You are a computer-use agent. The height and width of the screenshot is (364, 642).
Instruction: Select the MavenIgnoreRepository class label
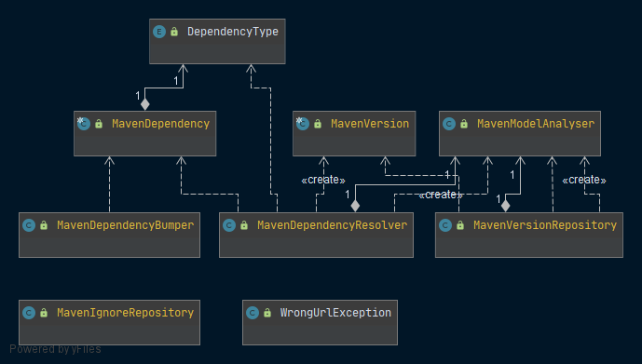pyautogui.click(x=125, y=313)
